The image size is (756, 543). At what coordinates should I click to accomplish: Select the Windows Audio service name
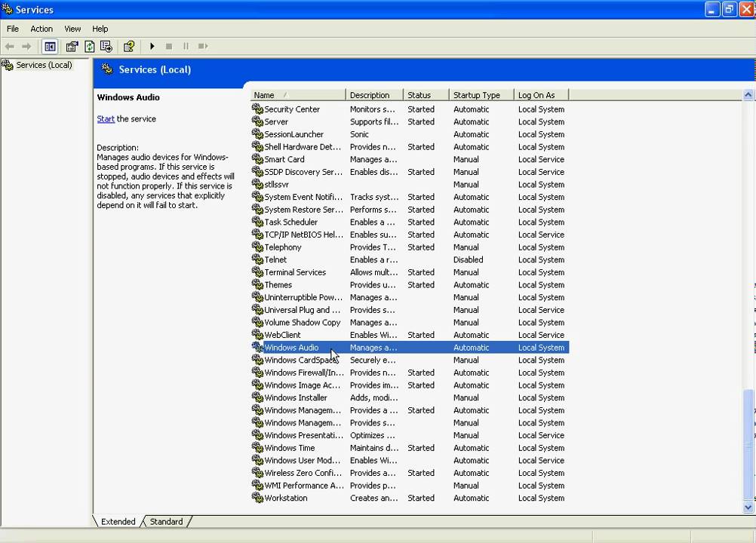tap(291, 348)
